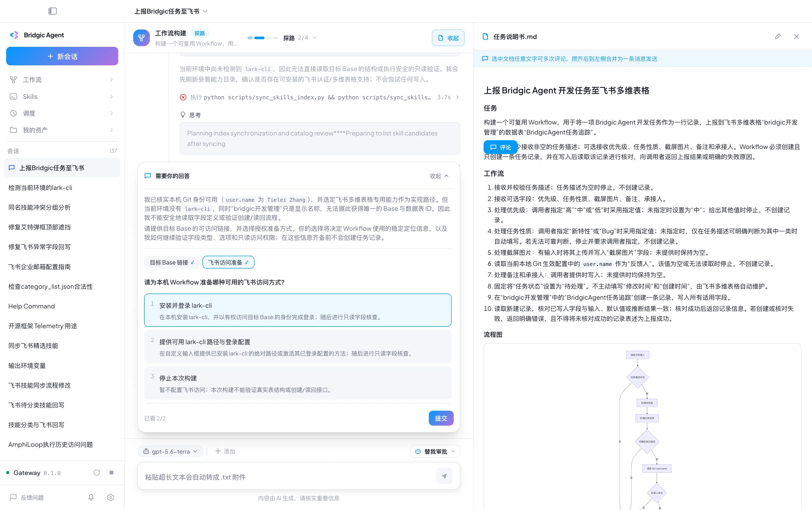Screen dimensions: 812x510
Task: Open conversation 修复艾特弹框顶部遮挡
Action: (x=62, y=227)
